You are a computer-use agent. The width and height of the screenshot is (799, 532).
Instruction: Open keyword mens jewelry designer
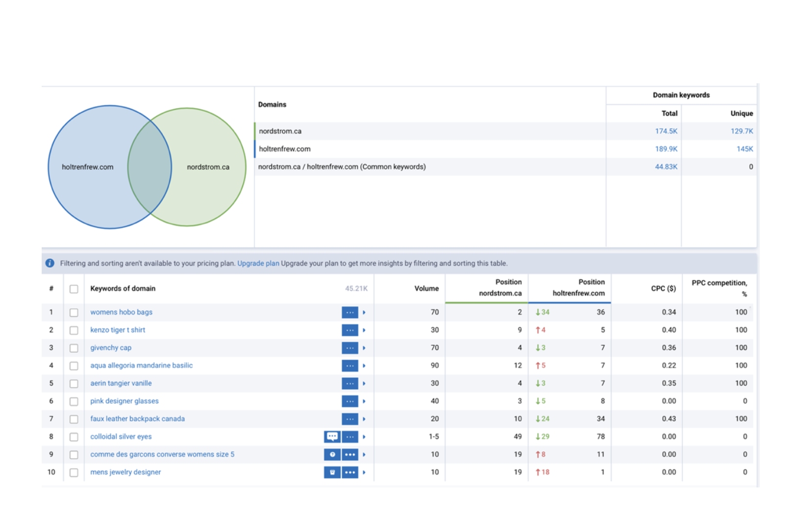(x=125, y=472)
